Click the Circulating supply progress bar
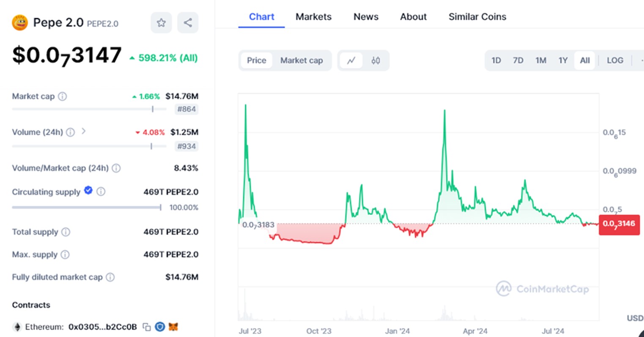Screen dimensions: 644x337 pyautogui.click(x=87, y=208)
